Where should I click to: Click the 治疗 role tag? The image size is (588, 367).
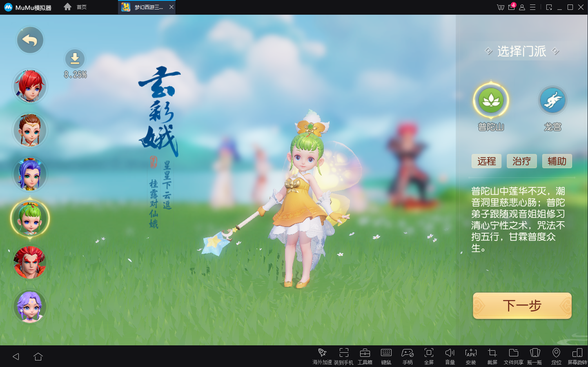point(522,161)
